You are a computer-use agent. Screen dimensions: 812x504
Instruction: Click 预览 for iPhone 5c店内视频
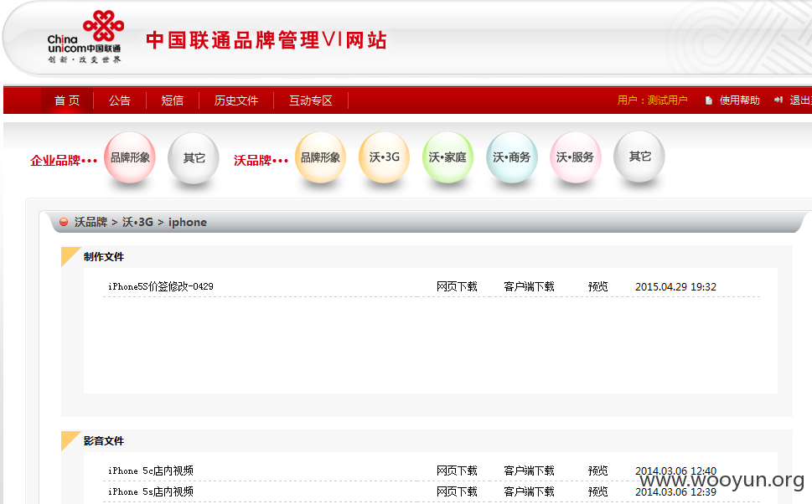pyautogui.click(x=597, y=471)
